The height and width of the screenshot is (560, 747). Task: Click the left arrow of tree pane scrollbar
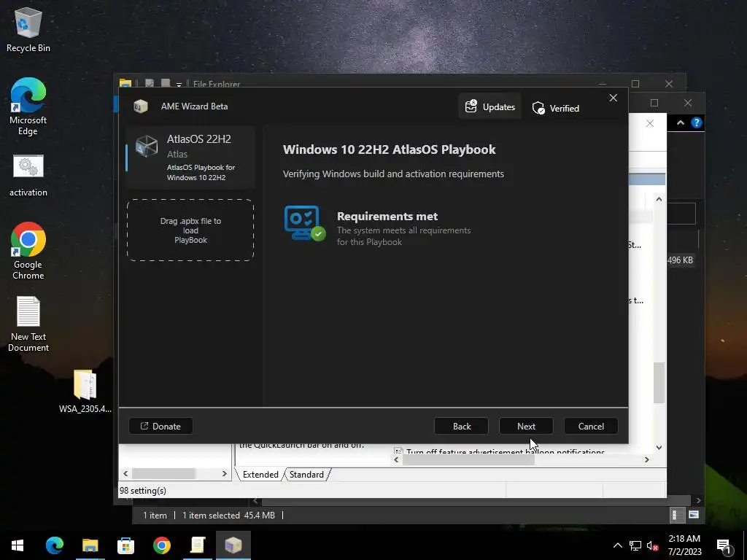coord(125,473)
